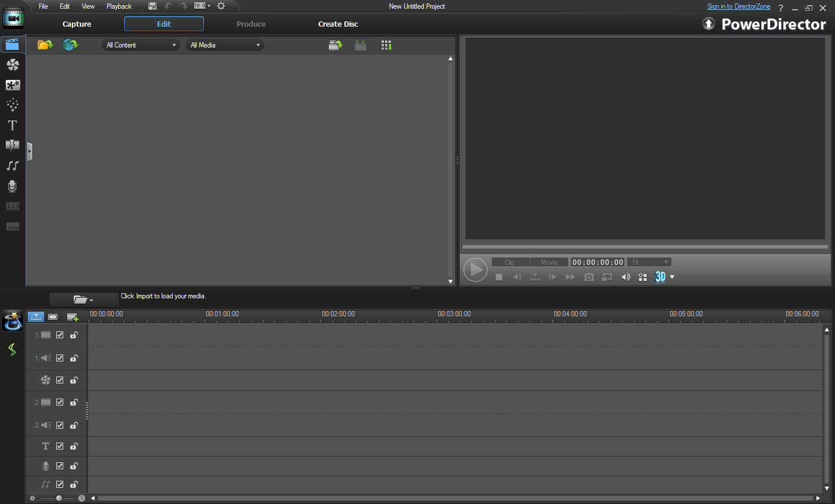Image resolution: width=835 pixels, height=504 pixels.
Task: Open the Edit menu
Action: [x=64, y=6]
